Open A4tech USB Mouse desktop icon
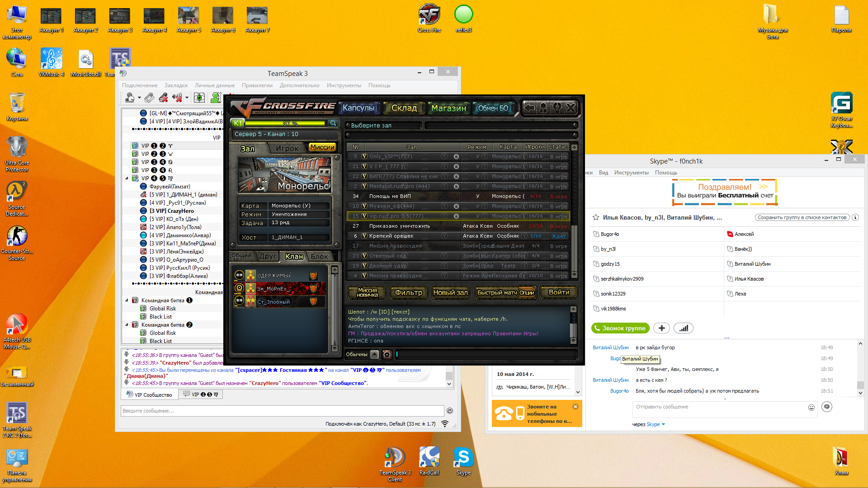The height and width of the screenshot is (488, 868). (x=17, y=332)
